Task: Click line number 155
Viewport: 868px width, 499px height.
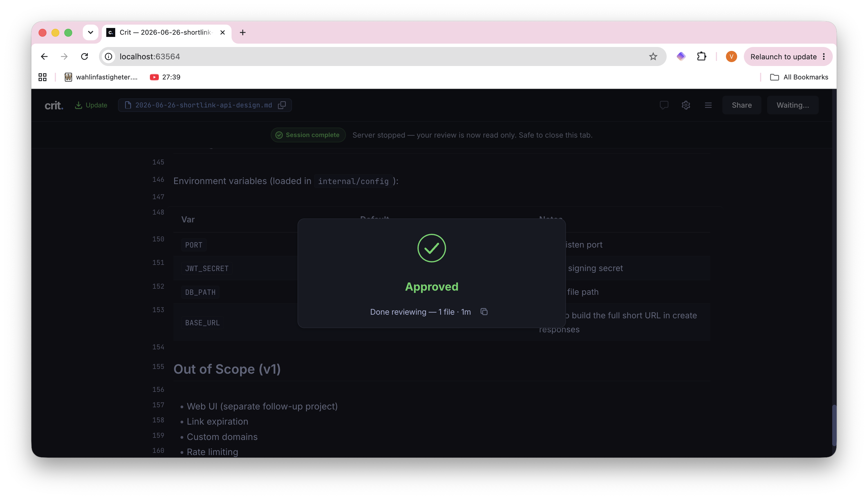Action: (x=158, y=366)
